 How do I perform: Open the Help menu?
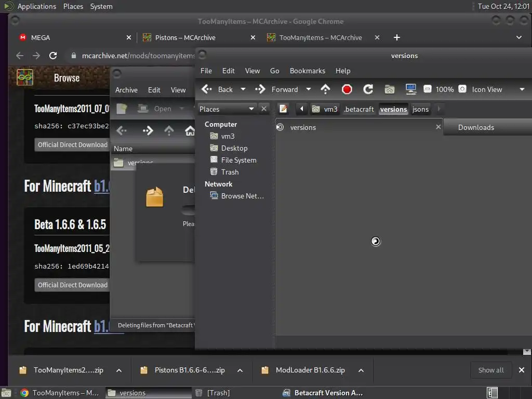[x=343, y=71]
